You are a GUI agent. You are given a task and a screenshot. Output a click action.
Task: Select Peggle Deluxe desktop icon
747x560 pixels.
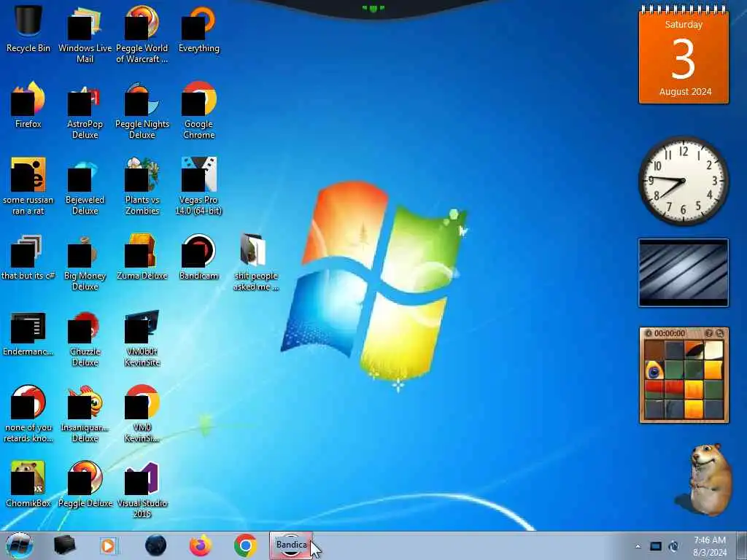(x=85, y=484)
